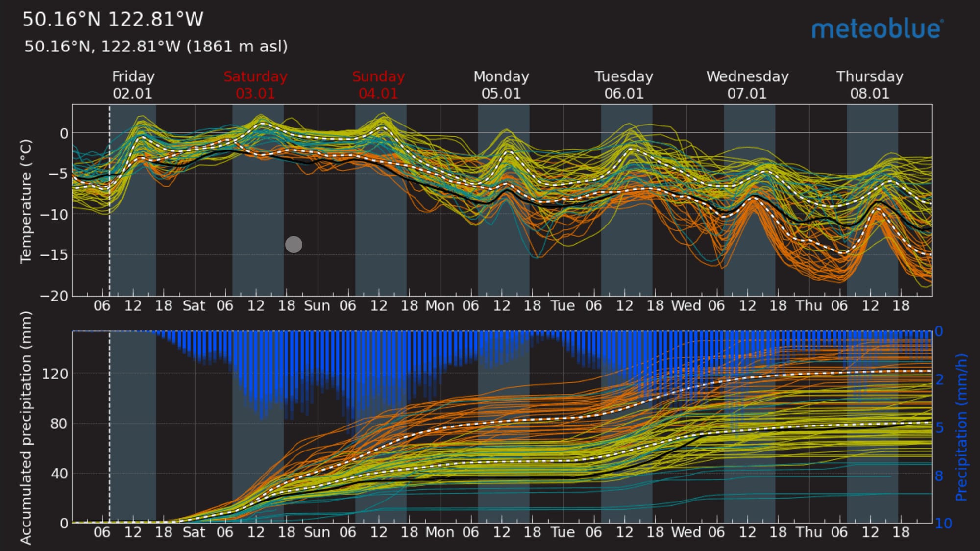Click the Sat tick on temperature time axis
This screenshot has width=980, height=551.
pos(194,306)
